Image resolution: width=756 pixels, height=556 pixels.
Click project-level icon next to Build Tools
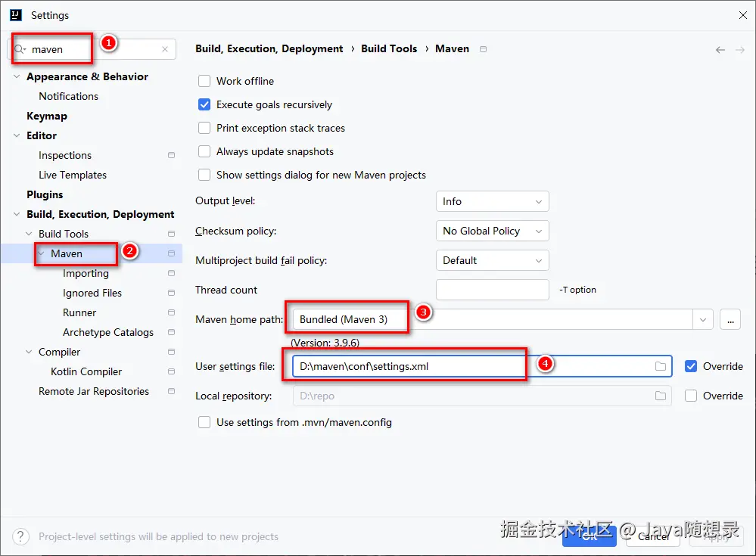tap(171, 234)
